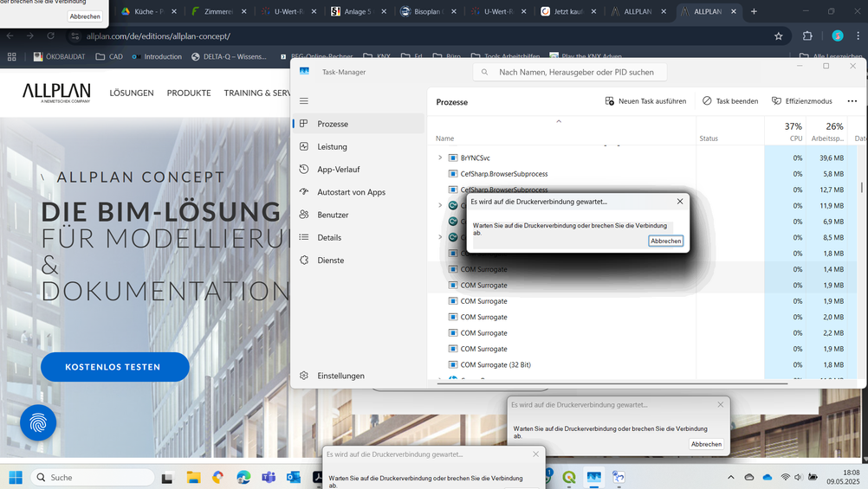The height and width of the screenshot is (489, 868).
Task: Open the LÖSUNGEN menu on the Allplan site
Action: coord(131,93)
